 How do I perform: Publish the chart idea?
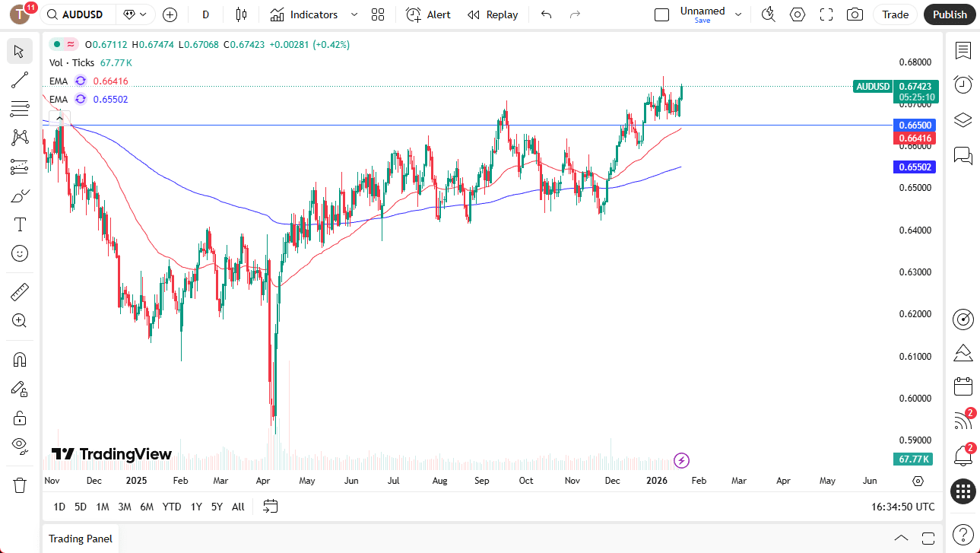pyautogui.click(x=950, y=14)
